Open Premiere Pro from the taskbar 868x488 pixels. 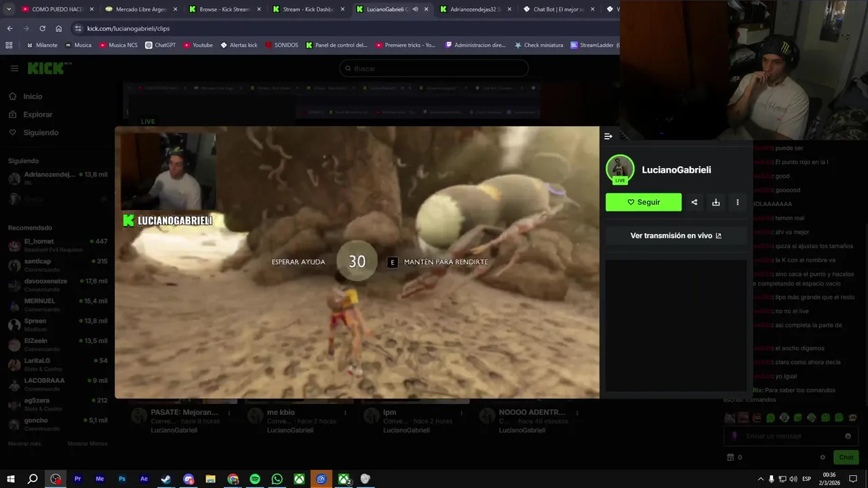point(77,479)
